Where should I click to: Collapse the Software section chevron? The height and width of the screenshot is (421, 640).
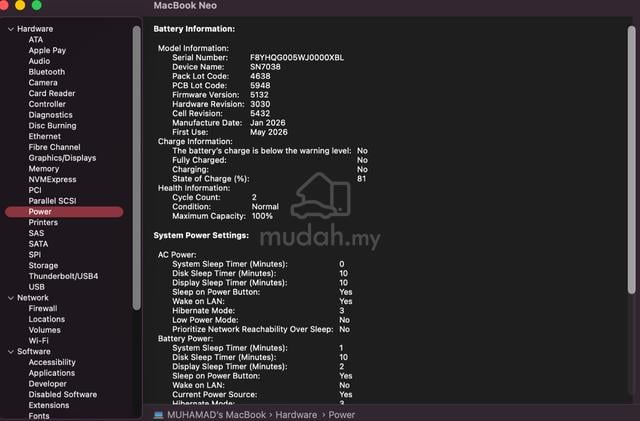(11, 352)
